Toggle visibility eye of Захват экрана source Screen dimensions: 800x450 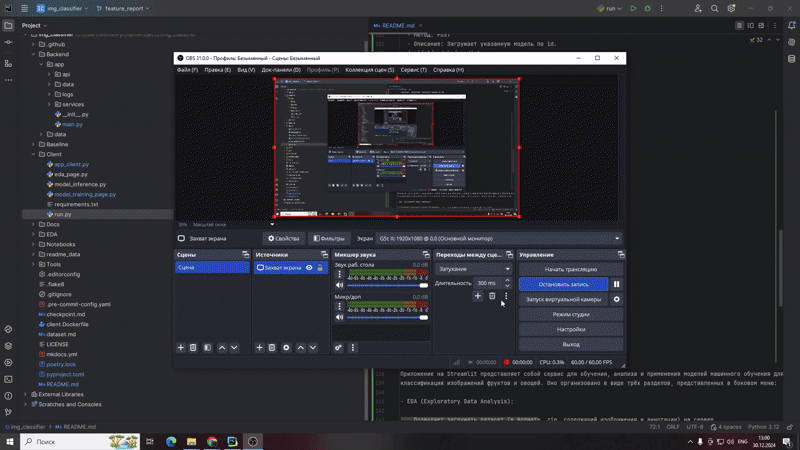[309, 267]
